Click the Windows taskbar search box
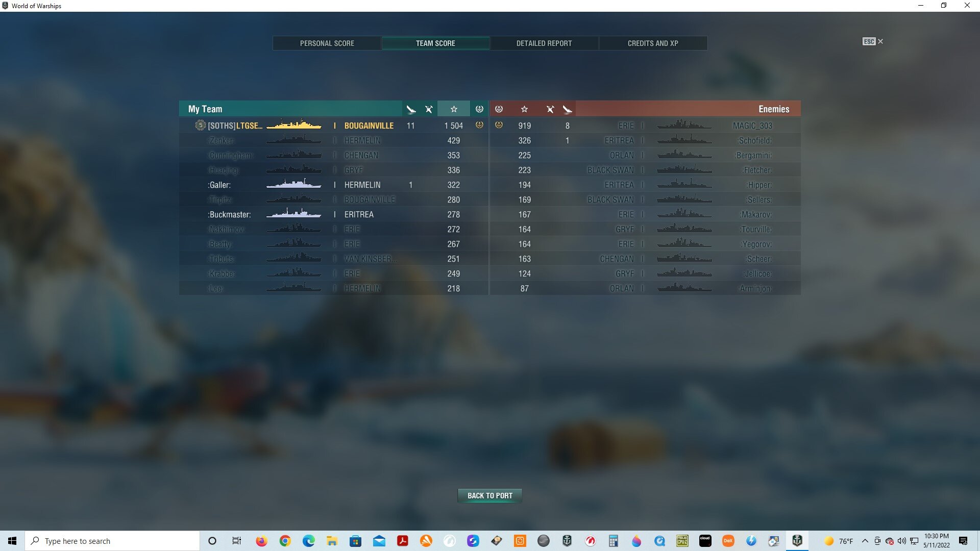The width and height of the screenshot is (980, 551). (112, 541)
